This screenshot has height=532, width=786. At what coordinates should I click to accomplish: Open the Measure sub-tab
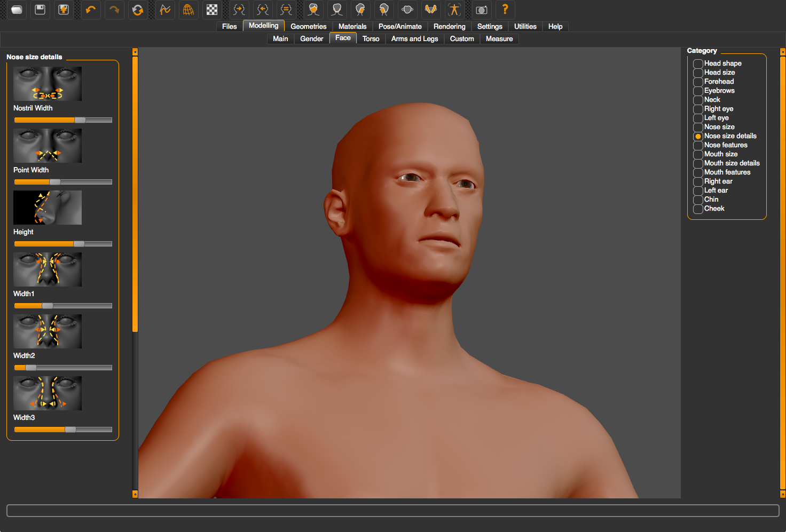coord(499,38)
